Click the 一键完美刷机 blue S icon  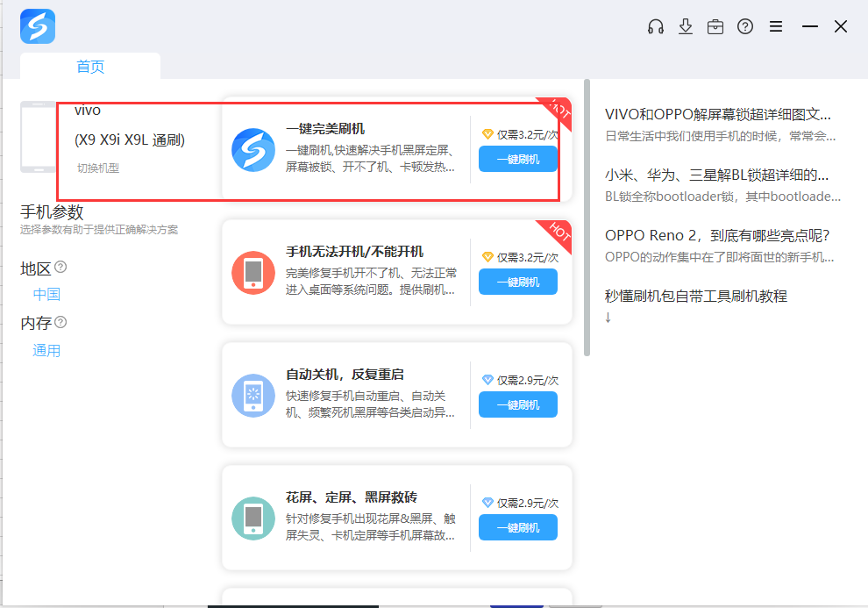tap(253, 150)
